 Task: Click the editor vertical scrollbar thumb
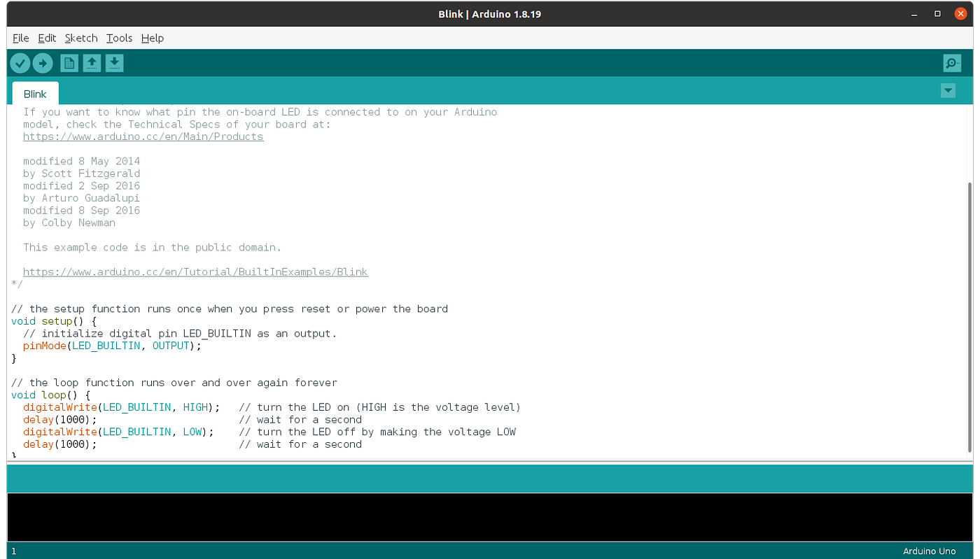[969, 316]
